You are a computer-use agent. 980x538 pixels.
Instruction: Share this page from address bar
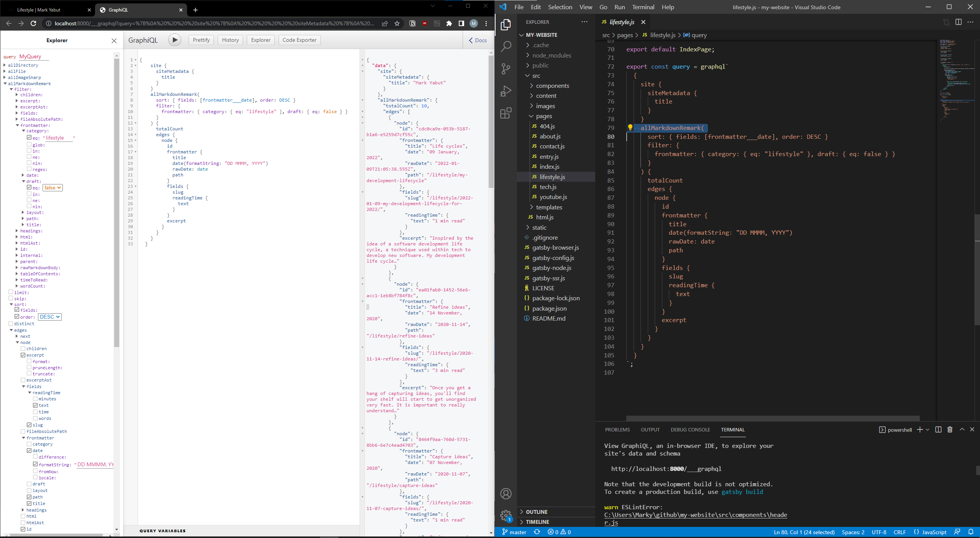385,23
